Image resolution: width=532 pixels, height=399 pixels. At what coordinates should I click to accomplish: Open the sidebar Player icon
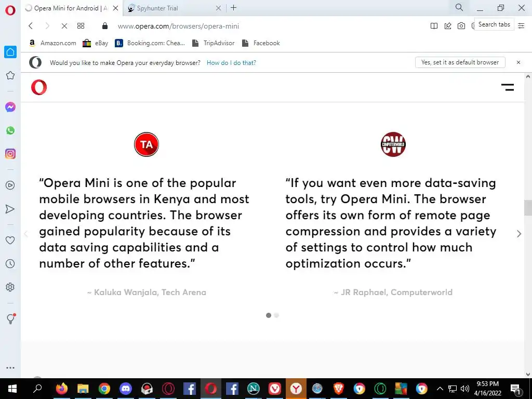point(10,185)
